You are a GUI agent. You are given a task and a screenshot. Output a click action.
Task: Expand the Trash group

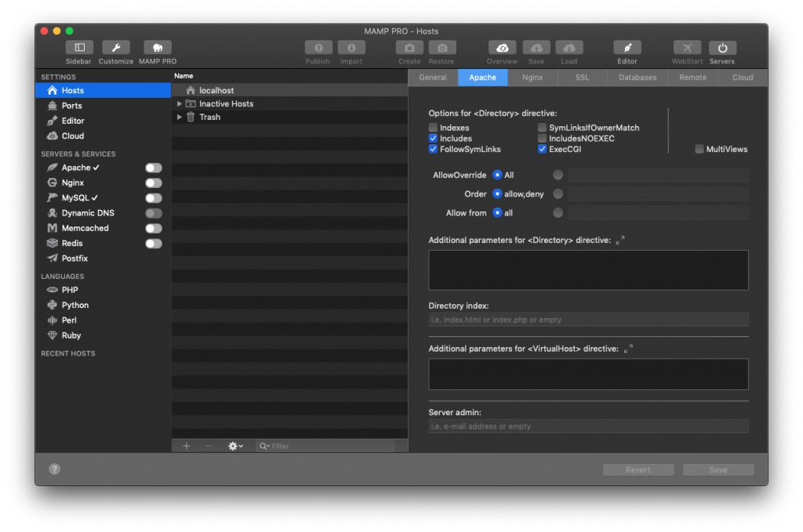pyautogui.click(x=179, y=117)
